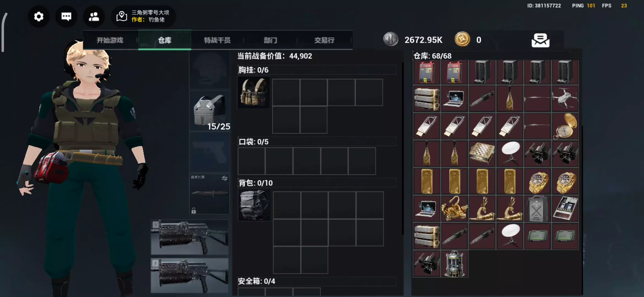Select the golden dragon statue item
The width and height of the screenshot is (644, 297).
click(x=454, y=208)
